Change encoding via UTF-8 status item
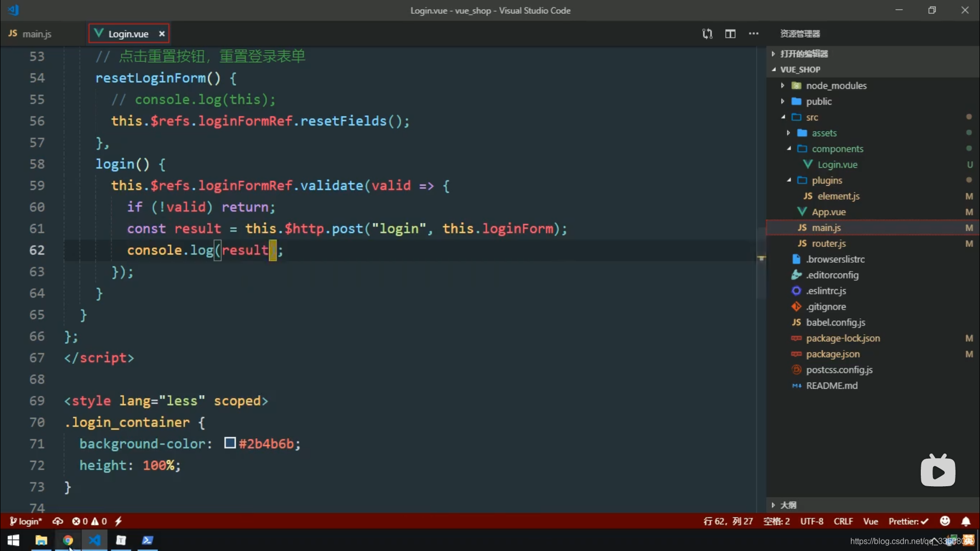 pos(812,521)
